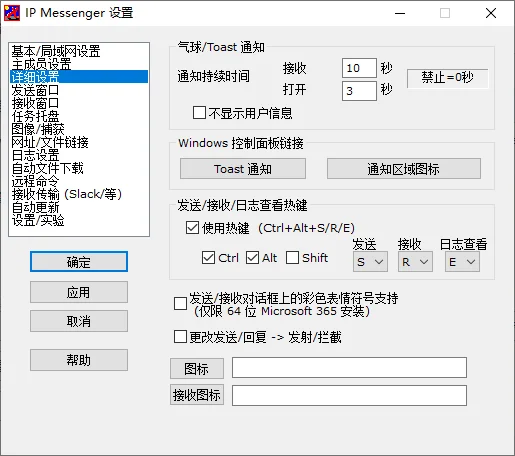Select 远程命令 in the settings list
Image resolution: width=515 pixels, height=456 pixels.
pos(79,181)
